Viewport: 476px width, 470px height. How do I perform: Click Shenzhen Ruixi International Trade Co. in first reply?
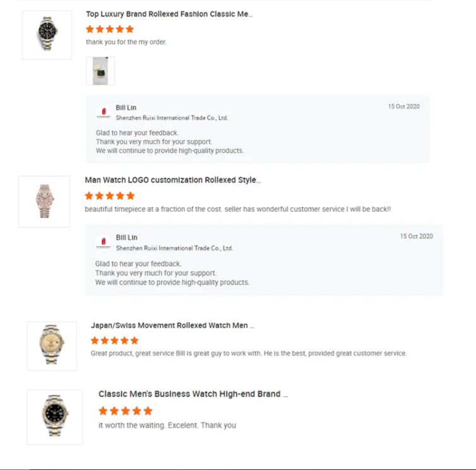pyautogui.click(x=172, y=118)
